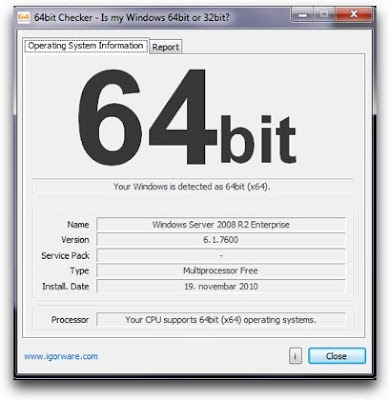The image size is (389, 400).
Task: Click the Type field showing Multiprocessor Free
Action: click(221, 271)
